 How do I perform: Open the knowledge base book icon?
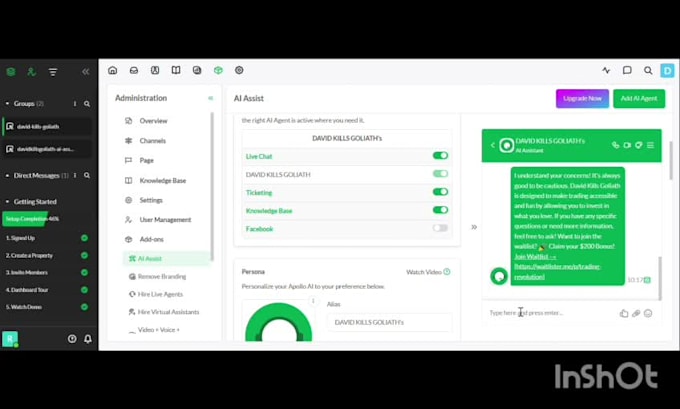tap(176, 70)
